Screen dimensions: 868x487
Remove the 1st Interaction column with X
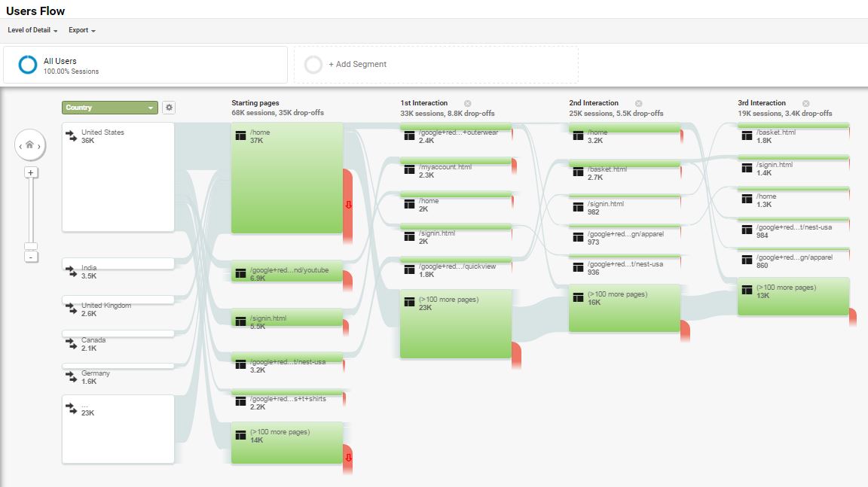click(x=468, y=103)
